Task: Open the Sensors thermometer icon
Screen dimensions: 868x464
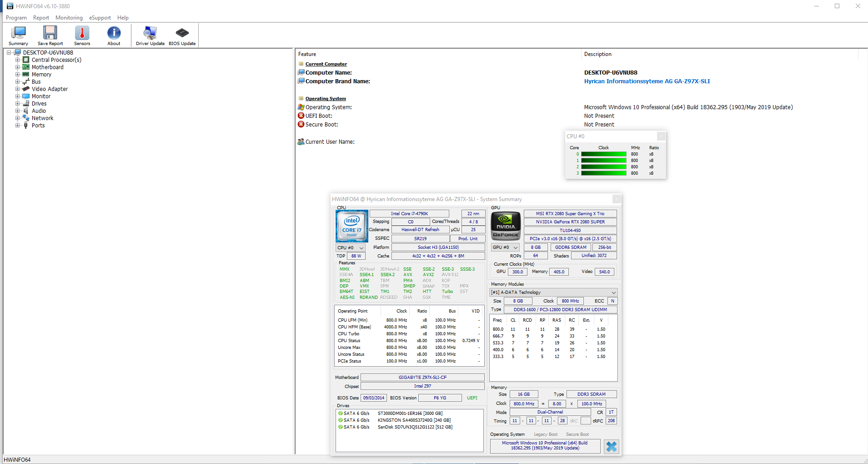Action: [x=82, y=33]
